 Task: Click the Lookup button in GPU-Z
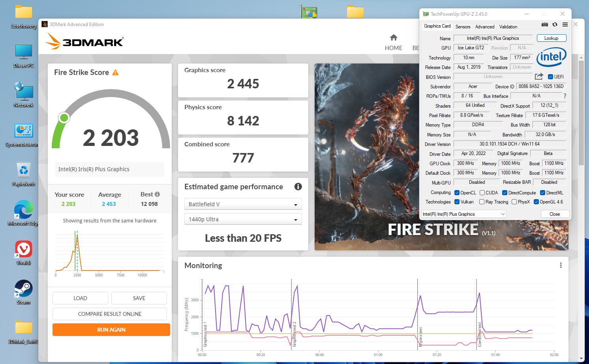tap(551, 38)
